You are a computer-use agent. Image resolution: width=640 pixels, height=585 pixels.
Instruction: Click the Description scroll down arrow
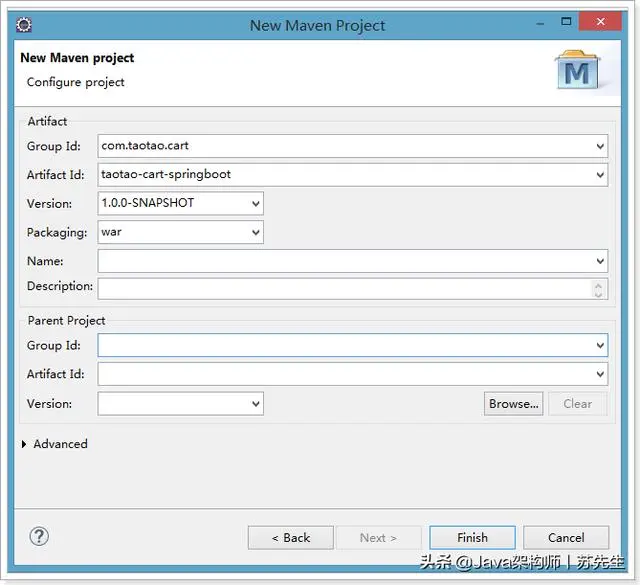[x=598, y=294]
